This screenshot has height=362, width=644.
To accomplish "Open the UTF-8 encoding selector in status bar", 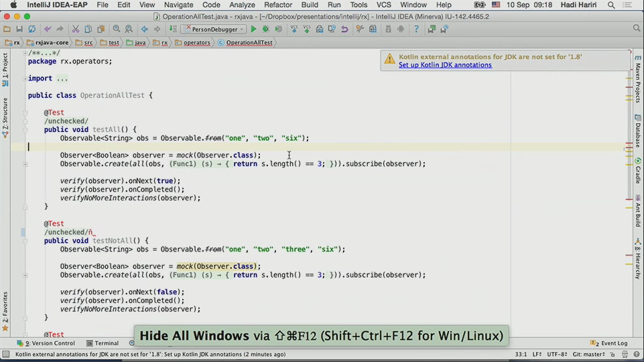I will (x=556, y=354).
